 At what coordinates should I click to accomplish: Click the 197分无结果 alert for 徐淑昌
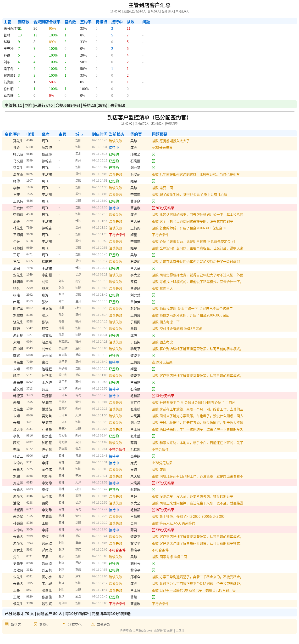(163, 510)
